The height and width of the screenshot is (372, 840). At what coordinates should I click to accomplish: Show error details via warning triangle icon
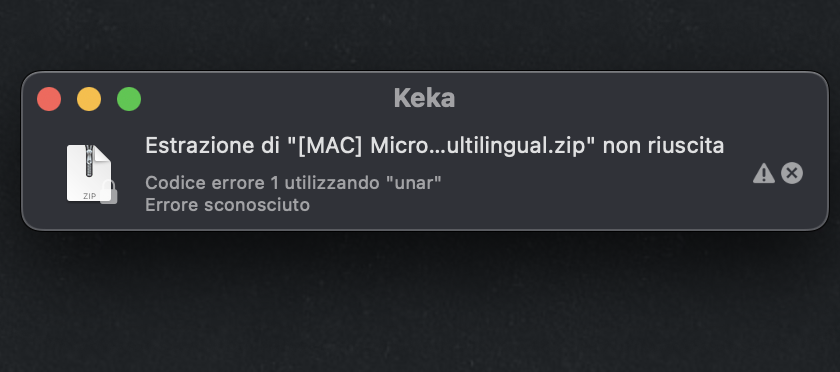point(763,173)
